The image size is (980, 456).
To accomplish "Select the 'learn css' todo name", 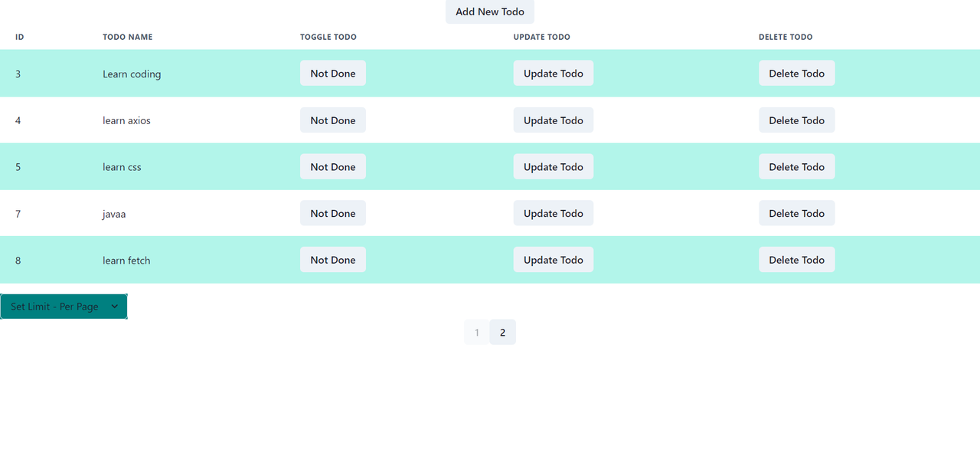I will click(x=122, y=167).
